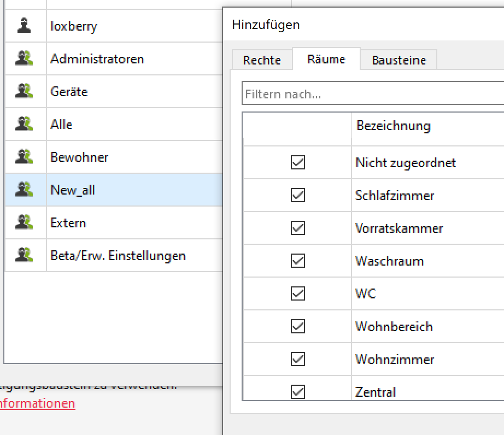504x435 pixels.
Task: Uncheck the WC room checkbox
Action: click(298, 293)
